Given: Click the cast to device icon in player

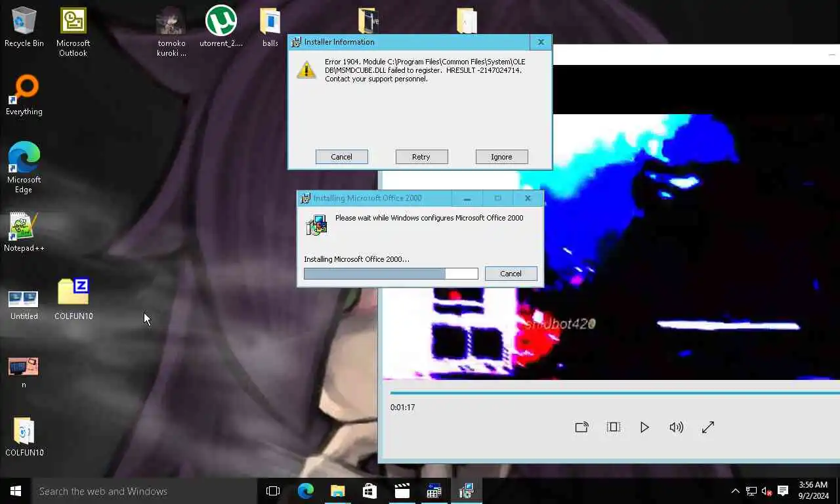Looking at the screenshot, I should click(x=581, y=427).
